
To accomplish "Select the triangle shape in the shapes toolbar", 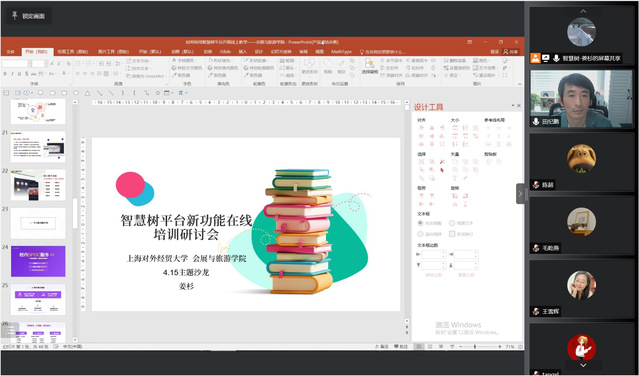I will coord(87,93).
